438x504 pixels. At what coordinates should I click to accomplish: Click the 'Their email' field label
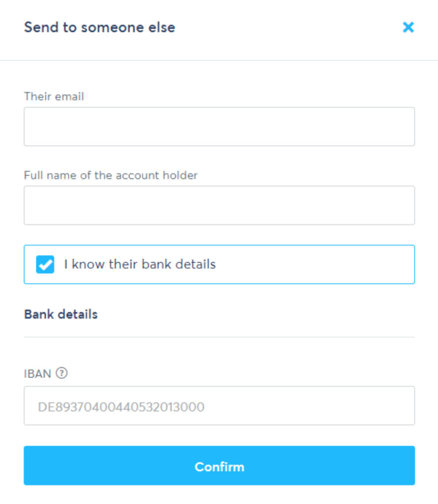54,96
